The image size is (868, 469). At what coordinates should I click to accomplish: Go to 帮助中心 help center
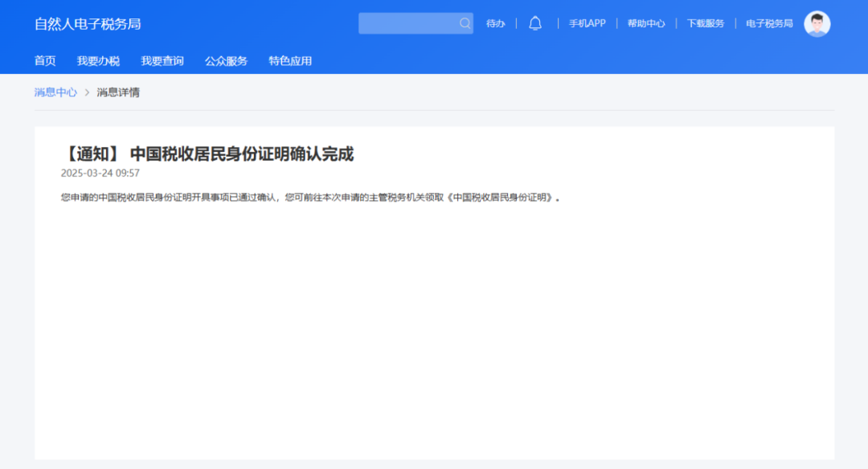pos(646,23)
